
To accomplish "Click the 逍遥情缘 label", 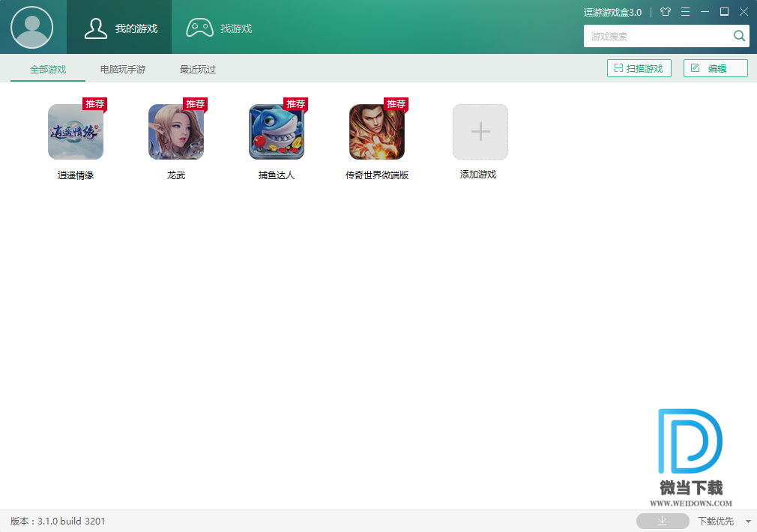I will pyautogui.click(x=76, y=175).
